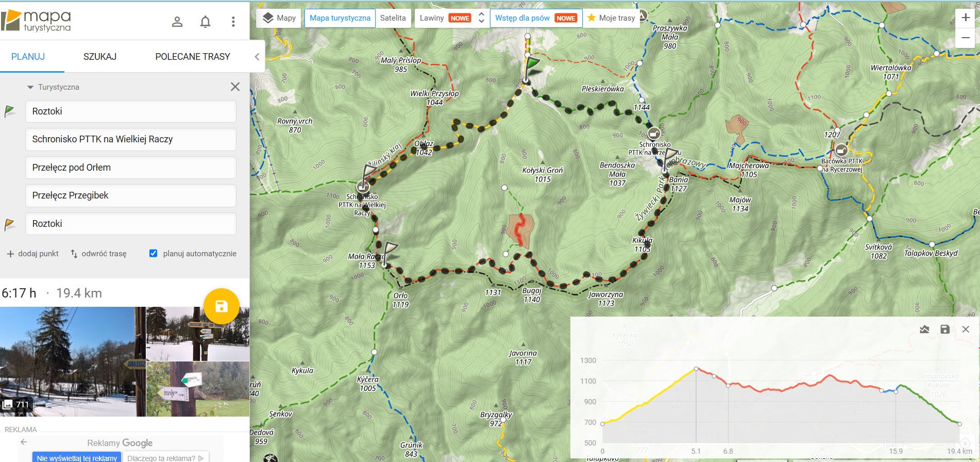The width and height of the screenshot is (980, 462).
Task: Expand the elevation profile chart view
Action: click(x=924, y=329)
